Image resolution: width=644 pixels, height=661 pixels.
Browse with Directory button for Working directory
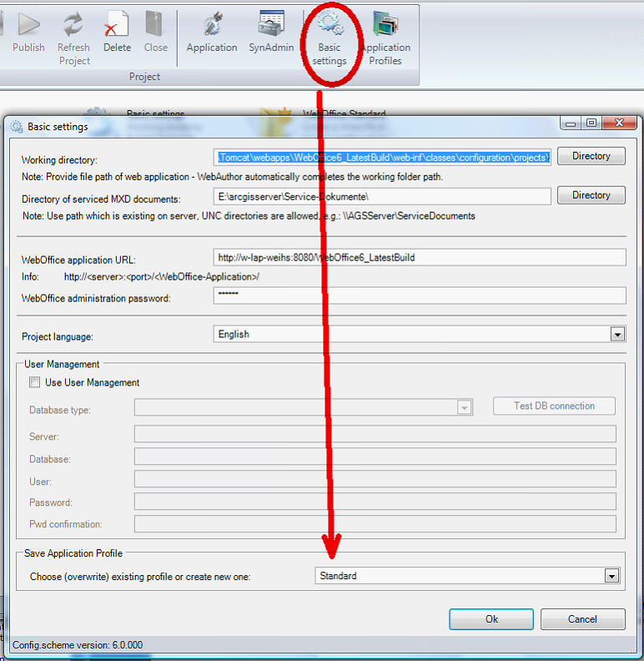pos(591,156)
